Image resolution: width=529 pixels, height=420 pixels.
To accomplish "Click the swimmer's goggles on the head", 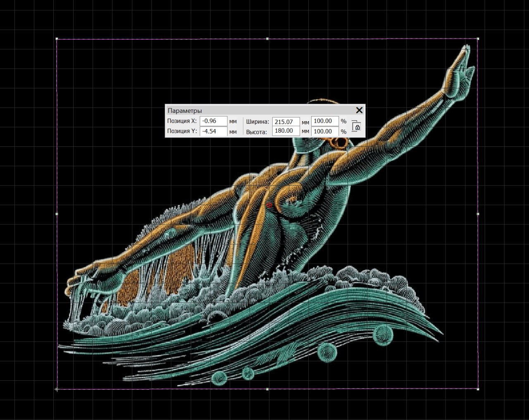I will 340,142.
